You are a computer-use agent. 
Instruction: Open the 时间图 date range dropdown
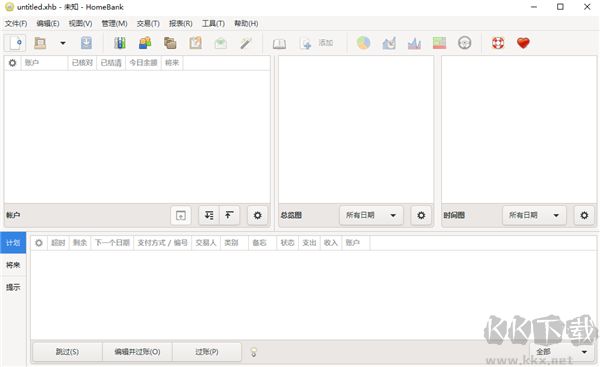point(534,215)
